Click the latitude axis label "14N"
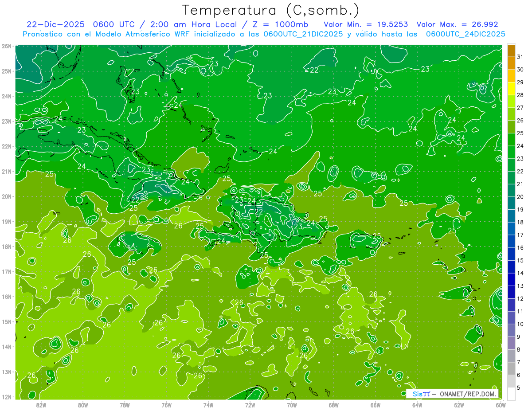This screenshot has width=532, height=411. [x=6, y=346]
